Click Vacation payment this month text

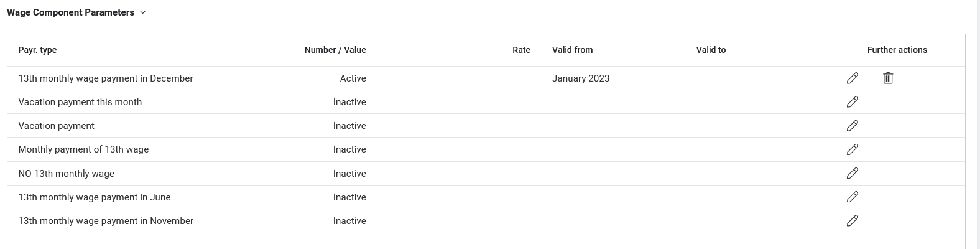coord(80,102)
